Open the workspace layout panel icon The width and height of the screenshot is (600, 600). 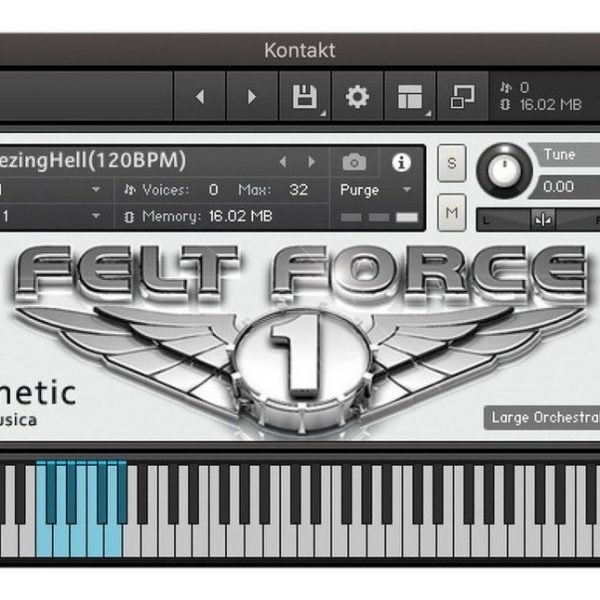410,96
